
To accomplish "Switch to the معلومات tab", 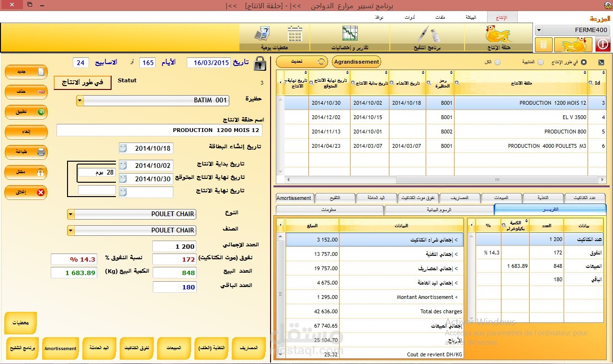I will tap(329, 210).
